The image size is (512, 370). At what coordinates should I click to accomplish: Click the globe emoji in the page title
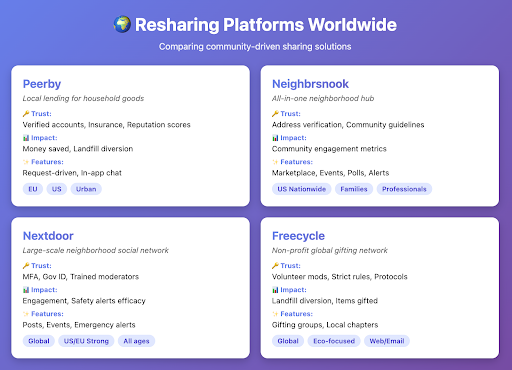point(122,24)
